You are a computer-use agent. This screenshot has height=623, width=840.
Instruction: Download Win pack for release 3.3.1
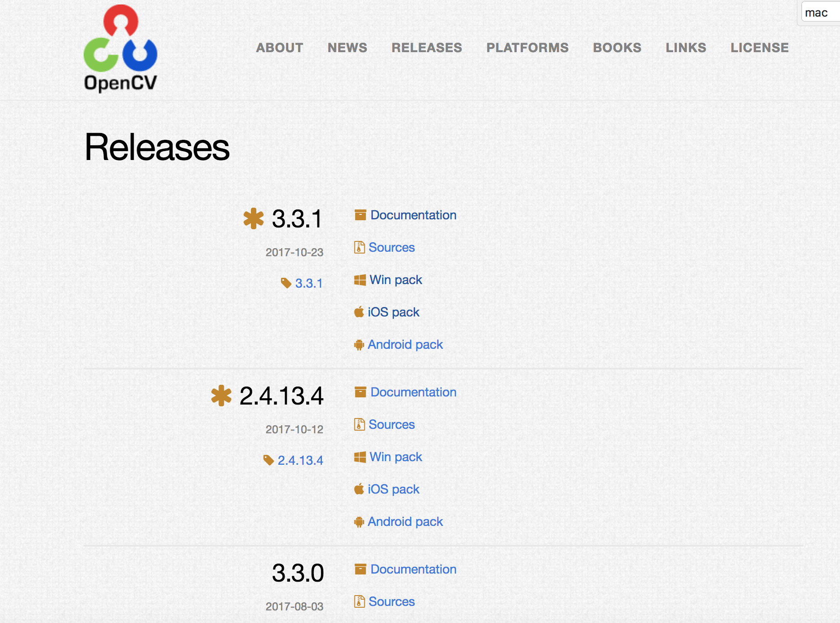[x=396, y=280]
